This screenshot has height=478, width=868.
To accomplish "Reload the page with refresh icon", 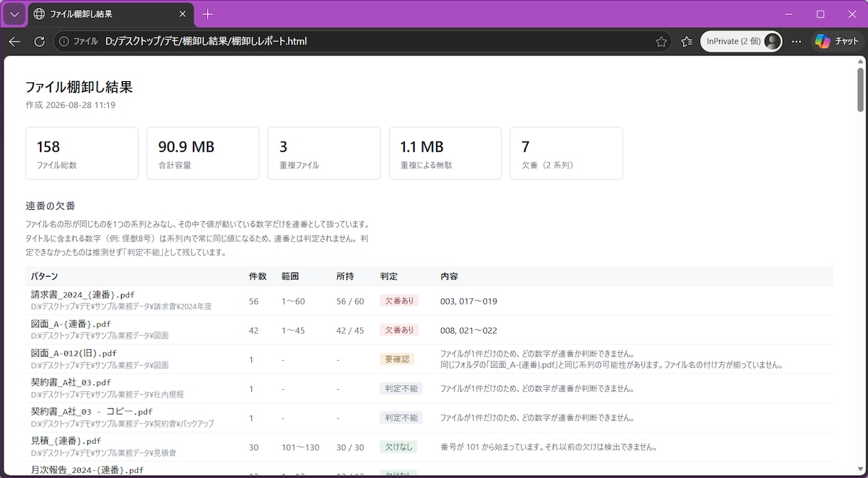I will [40, 41].
